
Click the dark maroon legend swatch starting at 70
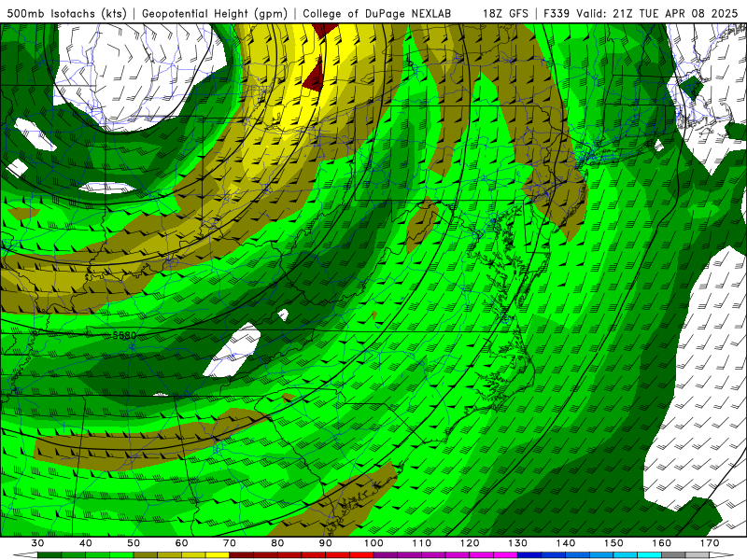(x=242, y=555)
